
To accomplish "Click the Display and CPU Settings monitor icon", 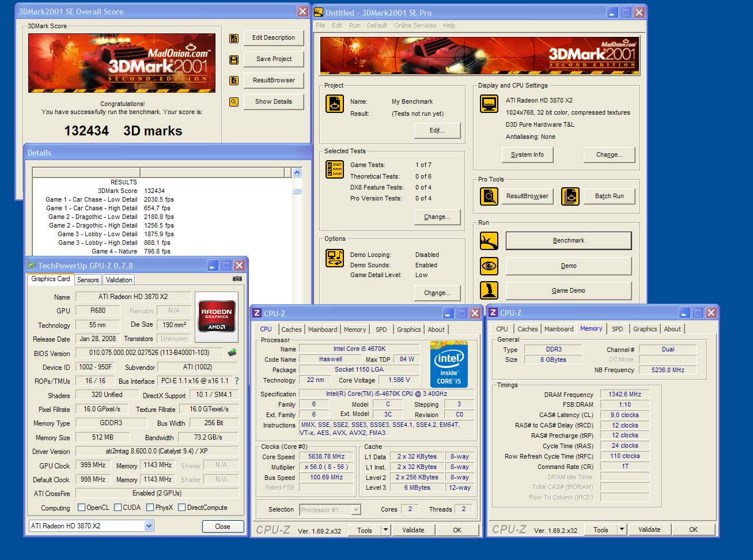I will (x=489, y=104).
